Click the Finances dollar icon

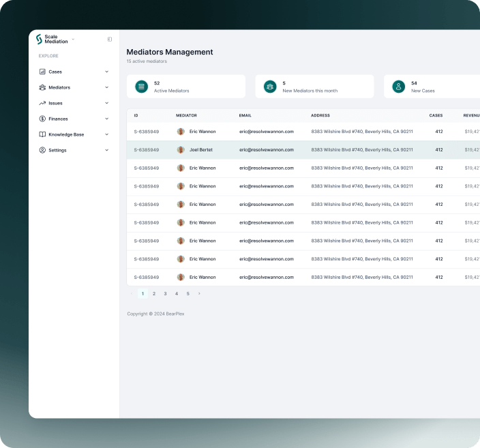pos(42,119)
